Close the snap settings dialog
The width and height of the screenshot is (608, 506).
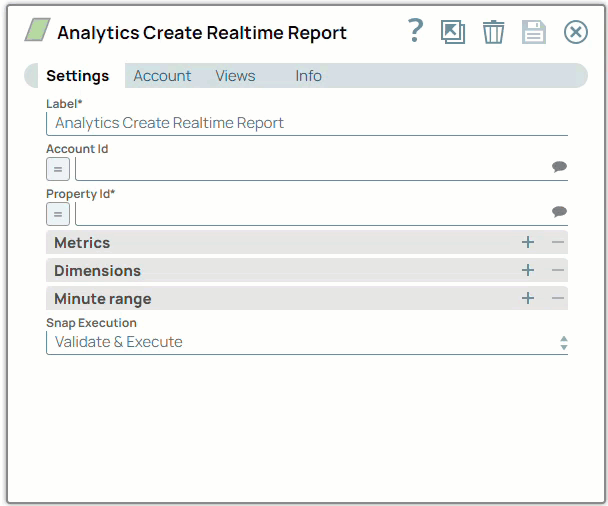[x=576, y=32]
